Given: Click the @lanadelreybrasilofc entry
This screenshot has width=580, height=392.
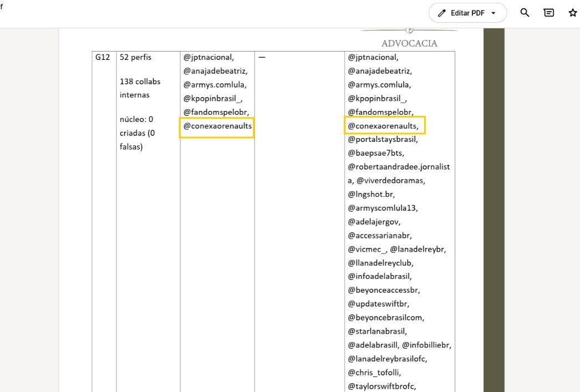Looking at the screenshot, I should (387, 358).
